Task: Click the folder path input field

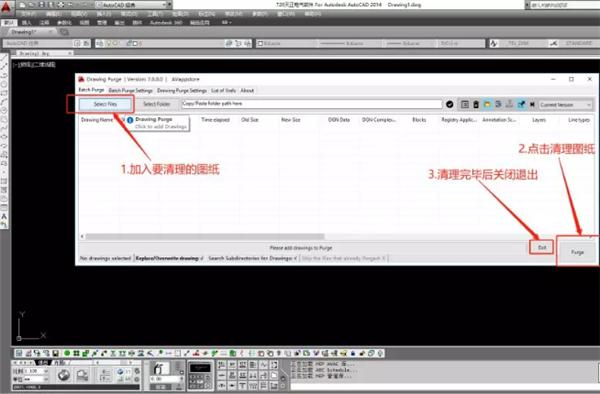Action: (311, 104)
